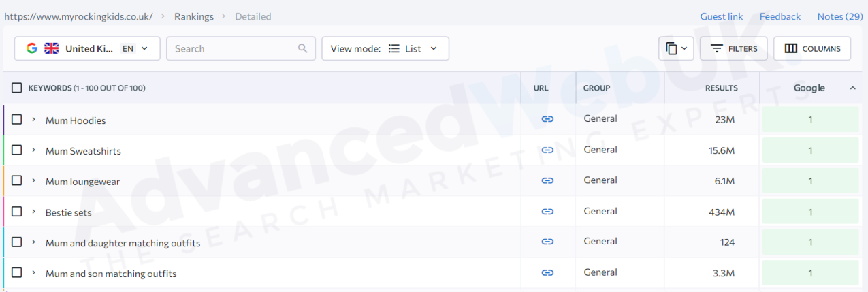Check the Bestie sets row checkbox
The width and height of the screenshot is (868, 292).
pos(17,212)
